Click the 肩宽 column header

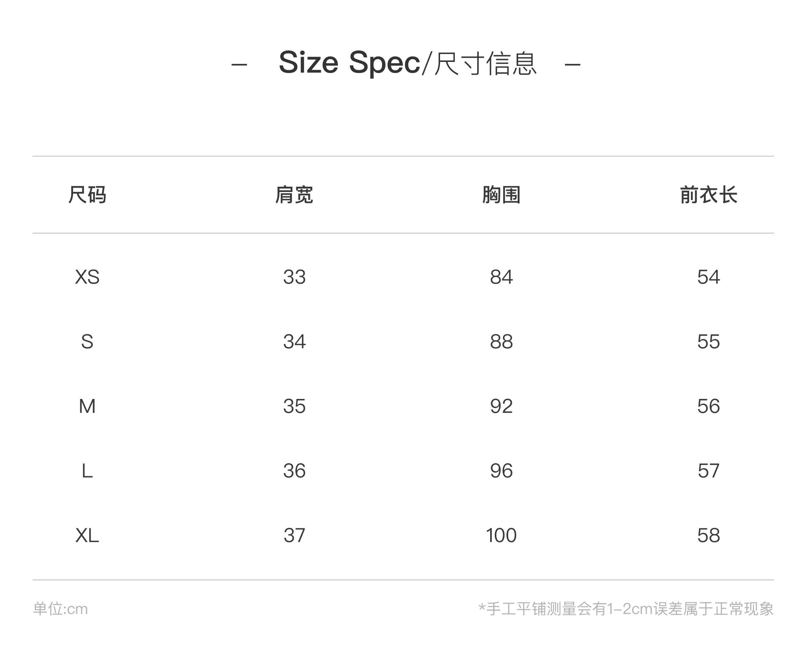pyautogui.click(x=294, y=195)
